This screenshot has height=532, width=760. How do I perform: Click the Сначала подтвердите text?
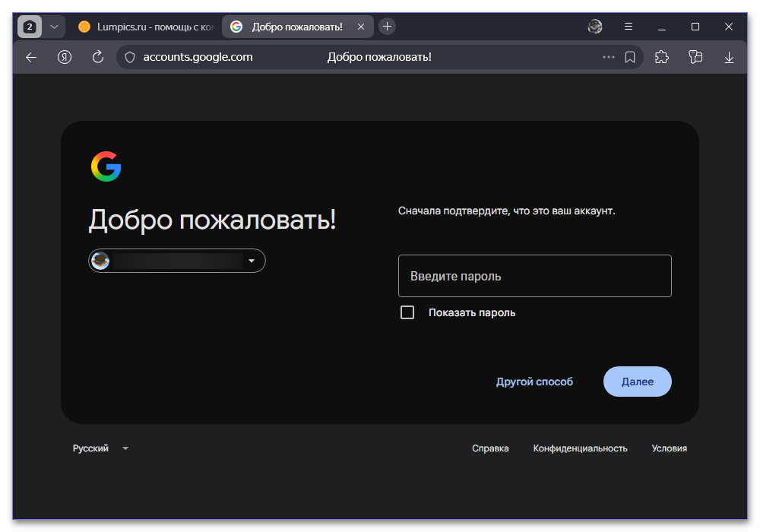tap(506, 211)
